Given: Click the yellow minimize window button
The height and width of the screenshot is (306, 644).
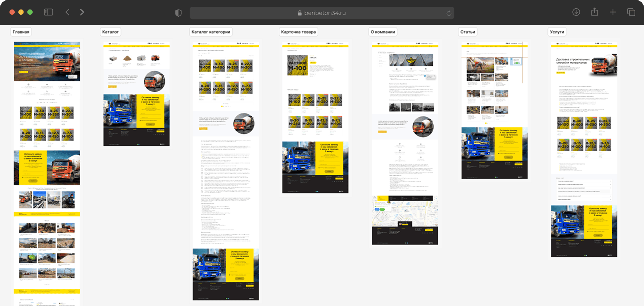Looking at the screenshot, I should 21,12.
